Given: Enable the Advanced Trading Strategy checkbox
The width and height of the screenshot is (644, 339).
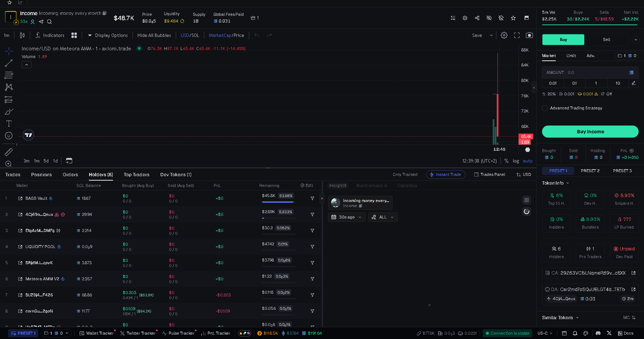Looking at the screenshot, I should 545,108.
